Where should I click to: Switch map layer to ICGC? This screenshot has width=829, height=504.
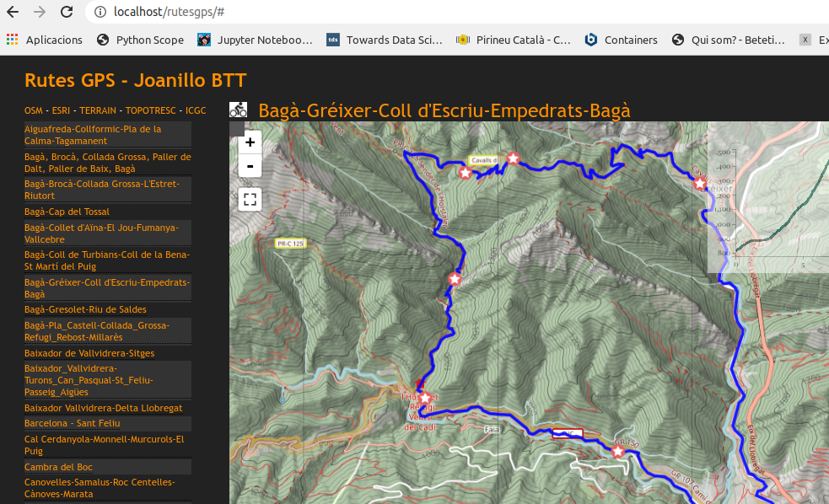click(x=196, y=110)
